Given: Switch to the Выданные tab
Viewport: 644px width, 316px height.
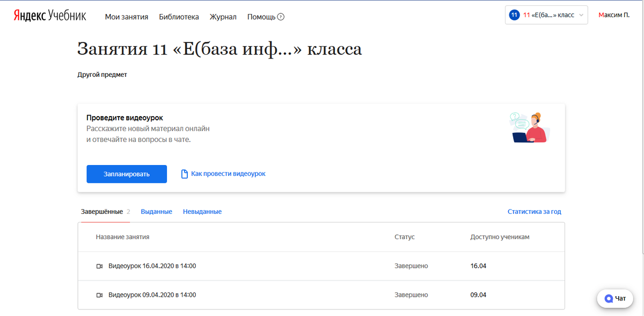Looking at the screenshot, I should click(x=156, y=211).
